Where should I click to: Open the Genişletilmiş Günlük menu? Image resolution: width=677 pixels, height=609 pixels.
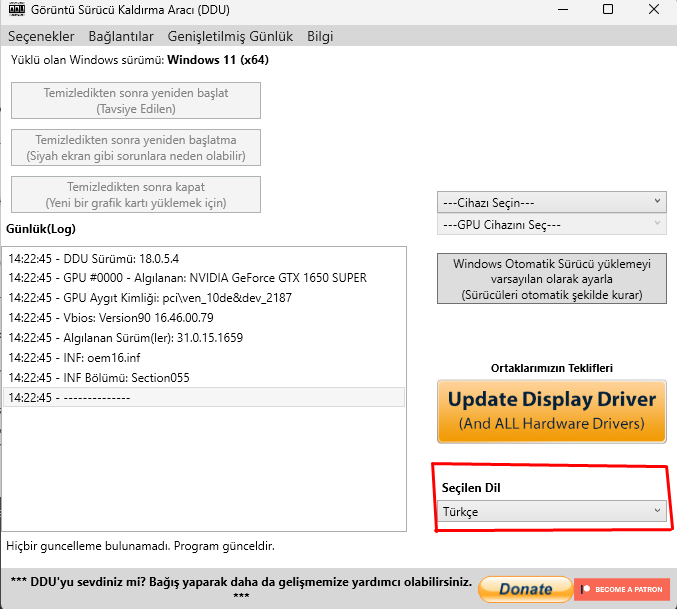230,36
